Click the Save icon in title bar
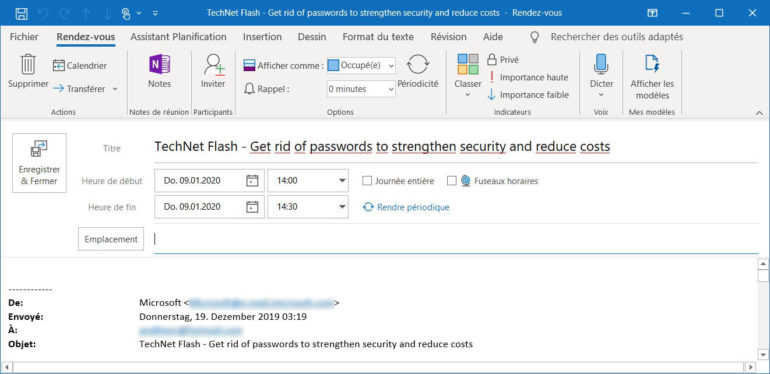 point(22,13)
